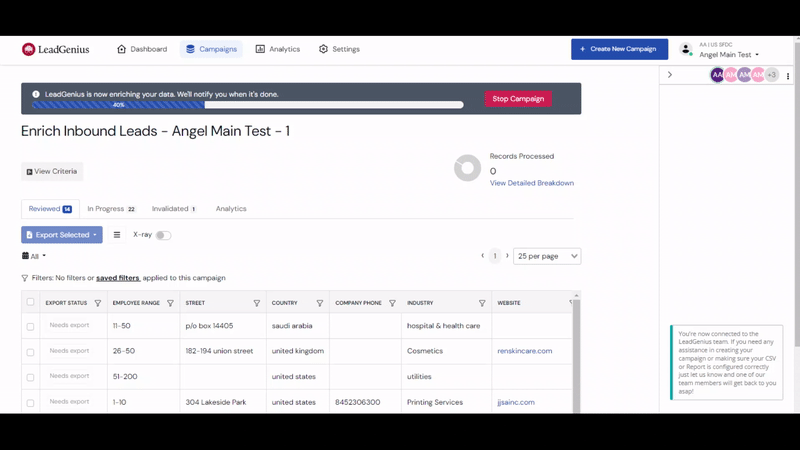The width and height of the screenshot is (800, 450).
Task: Click the column list menu icon
Action: point(117,235)
